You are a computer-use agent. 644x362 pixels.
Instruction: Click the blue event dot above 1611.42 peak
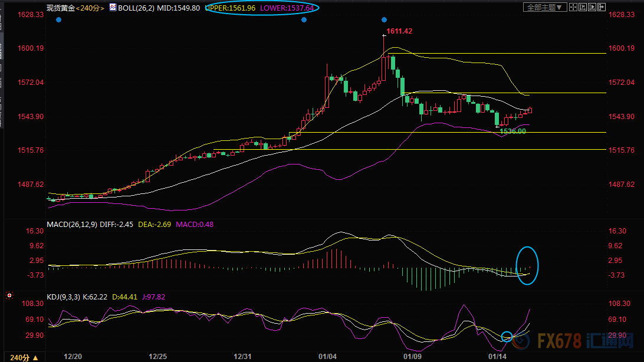pos(384,20)
